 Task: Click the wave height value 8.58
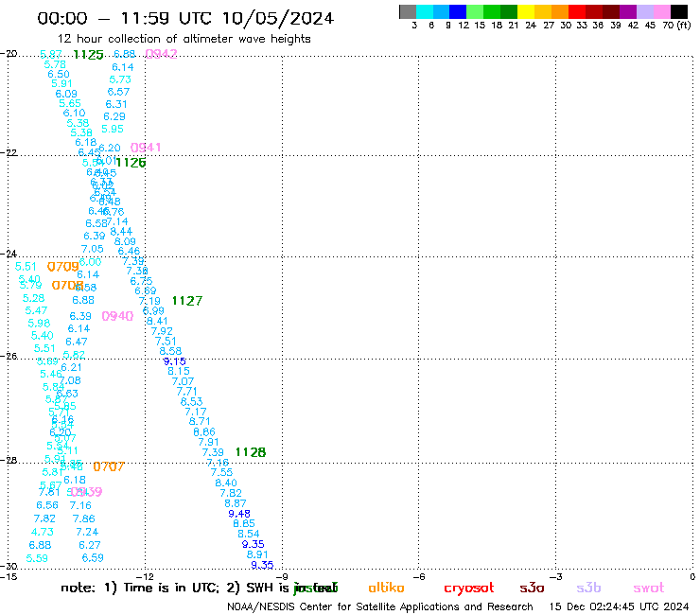click(x=170, y=351)
